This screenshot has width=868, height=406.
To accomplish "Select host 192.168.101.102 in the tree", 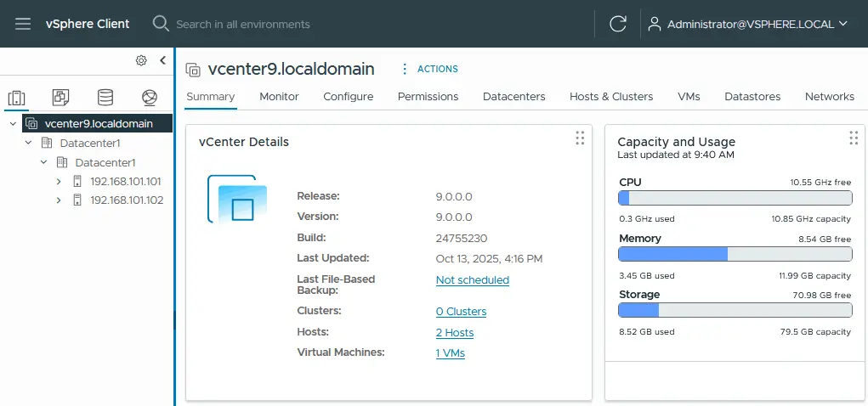I will pos(127,200).
